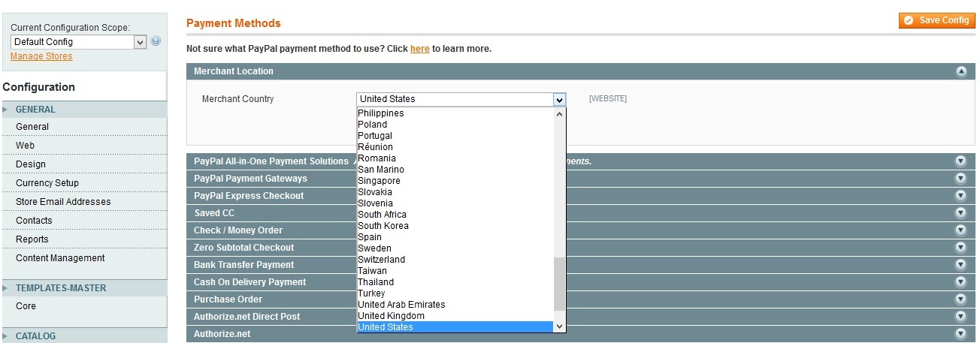Open the Web configuration tab
This screenshot has height=343, width=980.
(x=83, y=146)
